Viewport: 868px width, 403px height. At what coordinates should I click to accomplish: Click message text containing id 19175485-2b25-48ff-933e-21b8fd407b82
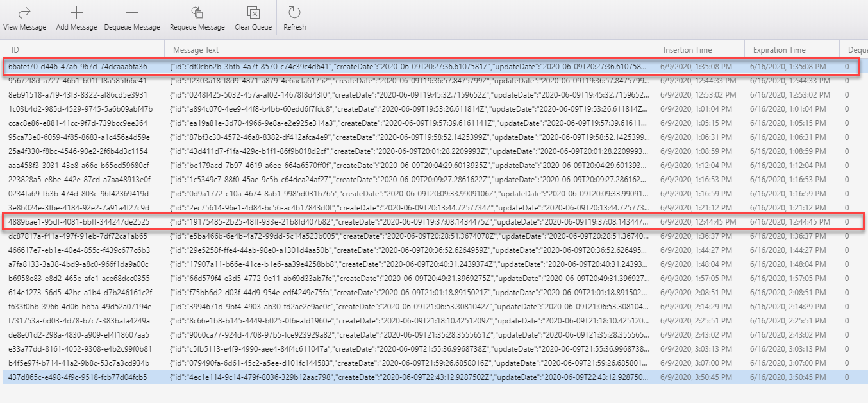coord(410,222)
